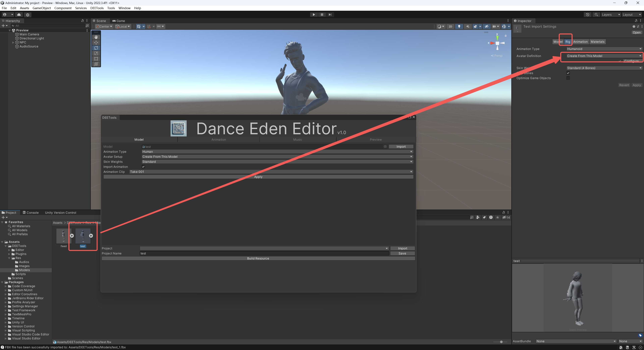
Task: Open DEETools Avatar Setup dropdown
Action: (277, 157)
